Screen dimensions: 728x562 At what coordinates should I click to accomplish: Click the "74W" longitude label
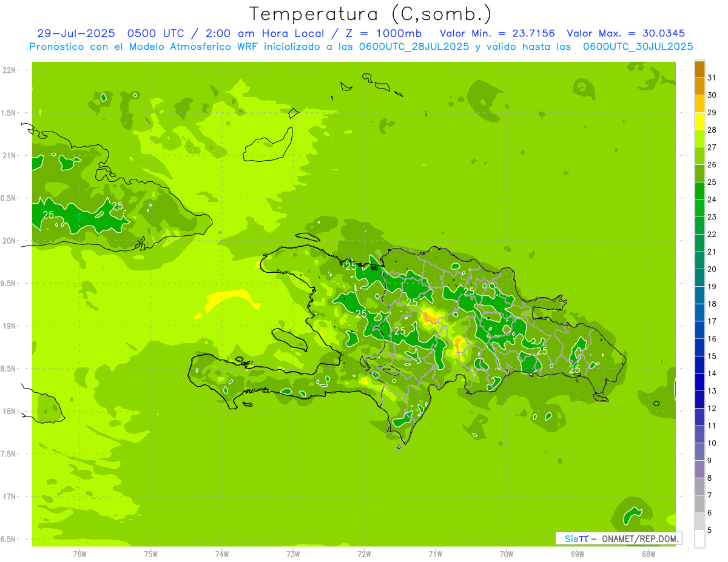(222, 554)
